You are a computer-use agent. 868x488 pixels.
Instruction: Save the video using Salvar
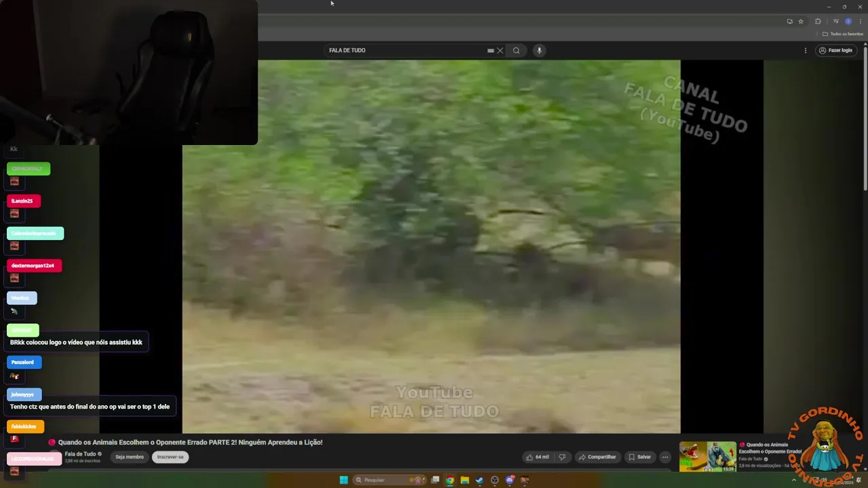639,457
